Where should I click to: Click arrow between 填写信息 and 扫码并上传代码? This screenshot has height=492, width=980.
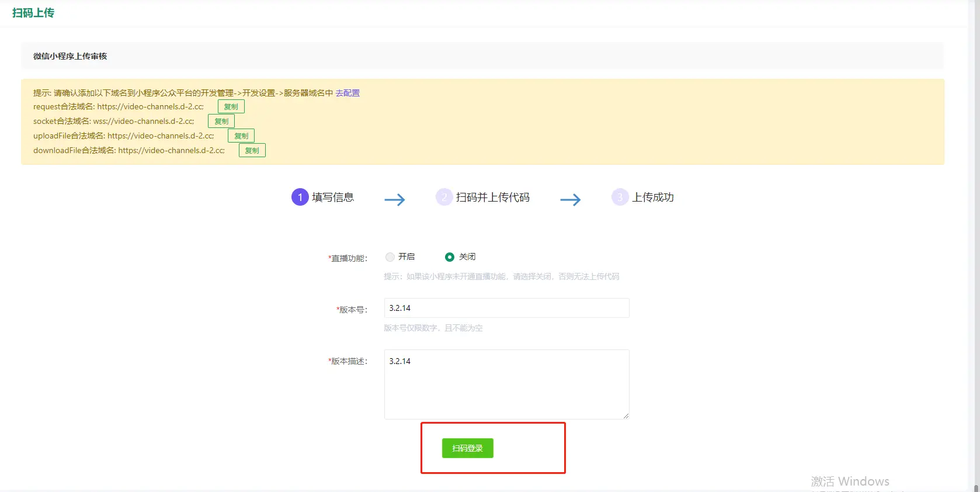395,200
